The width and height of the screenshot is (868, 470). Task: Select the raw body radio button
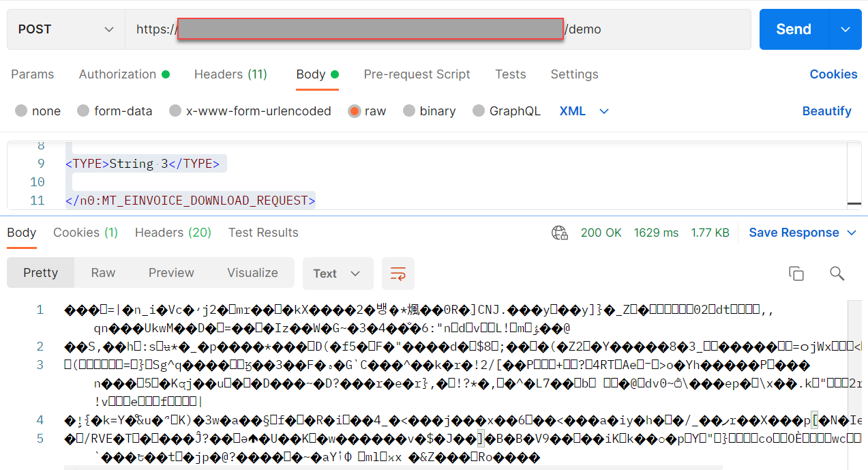point(354,111)
